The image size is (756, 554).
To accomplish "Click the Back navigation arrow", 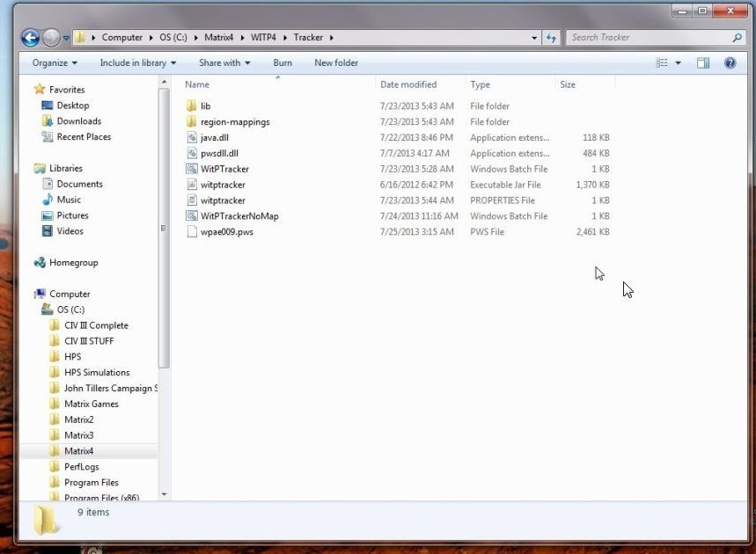I will click(30, 38).
